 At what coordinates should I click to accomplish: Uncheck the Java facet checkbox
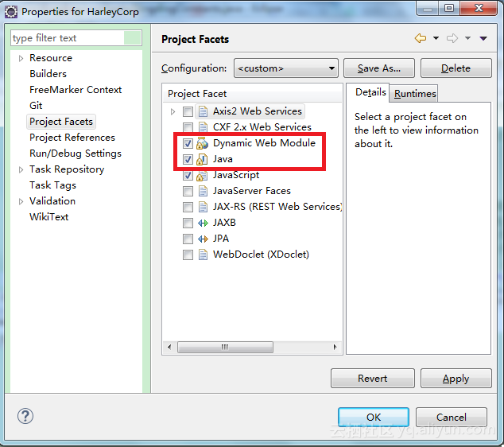click(188, 159)
